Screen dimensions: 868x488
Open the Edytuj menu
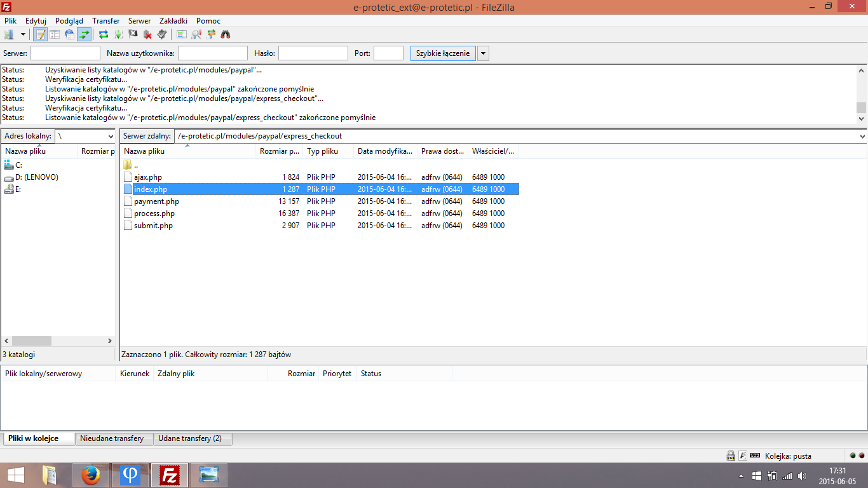pyautogui.click(x=36, y=21)
